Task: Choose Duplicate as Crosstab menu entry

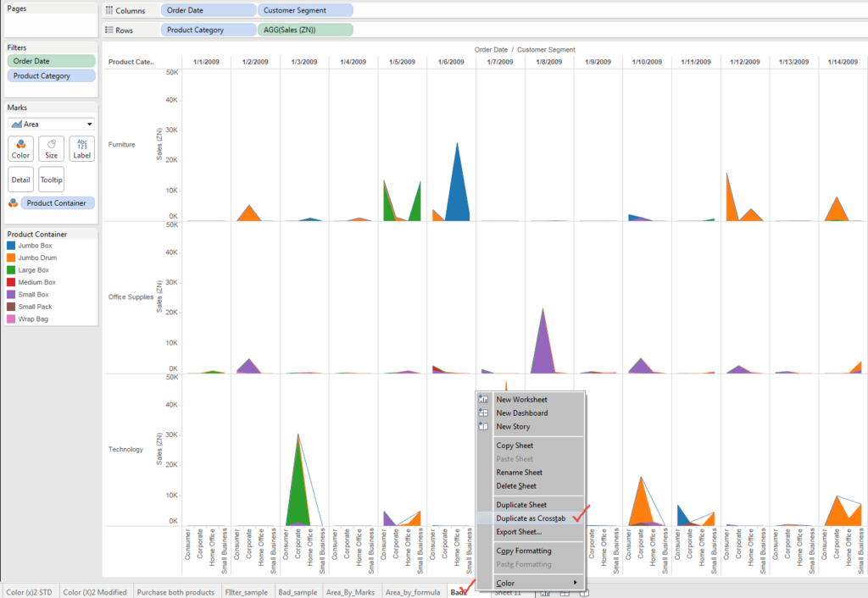Action: (531, 518)
